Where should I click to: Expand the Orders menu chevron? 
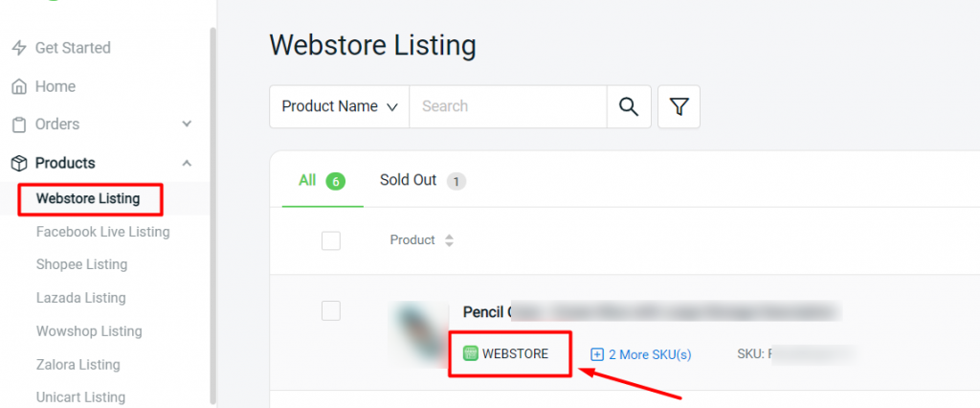[187, 124]
